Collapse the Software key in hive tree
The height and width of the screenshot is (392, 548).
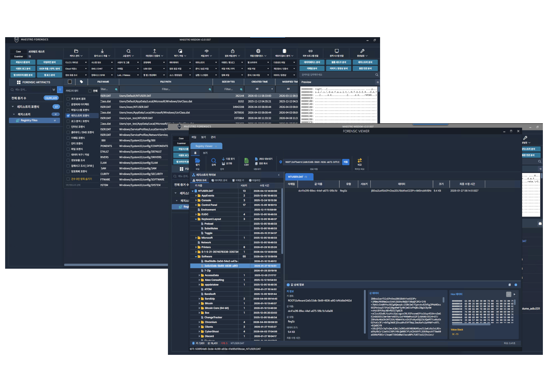196,257
